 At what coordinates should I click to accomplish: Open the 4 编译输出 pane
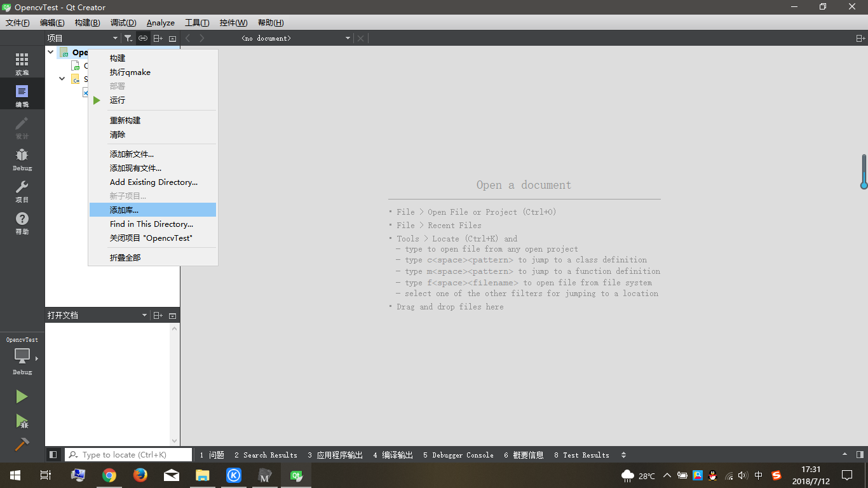tap(393, 455)
